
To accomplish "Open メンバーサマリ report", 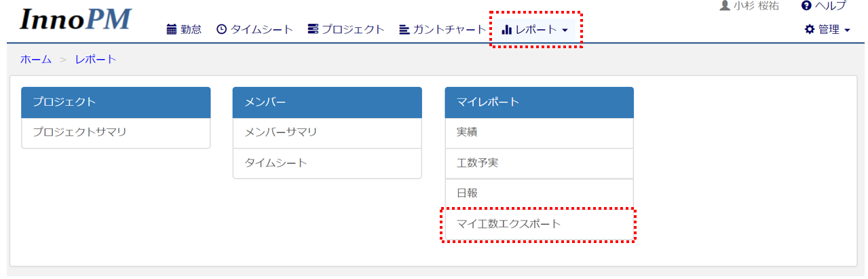I will click(281, 132).
